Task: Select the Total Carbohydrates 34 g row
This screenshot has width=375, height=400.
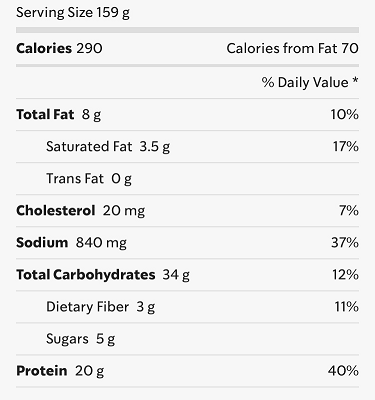Action: pyautogui.click(x=187, y=274)
